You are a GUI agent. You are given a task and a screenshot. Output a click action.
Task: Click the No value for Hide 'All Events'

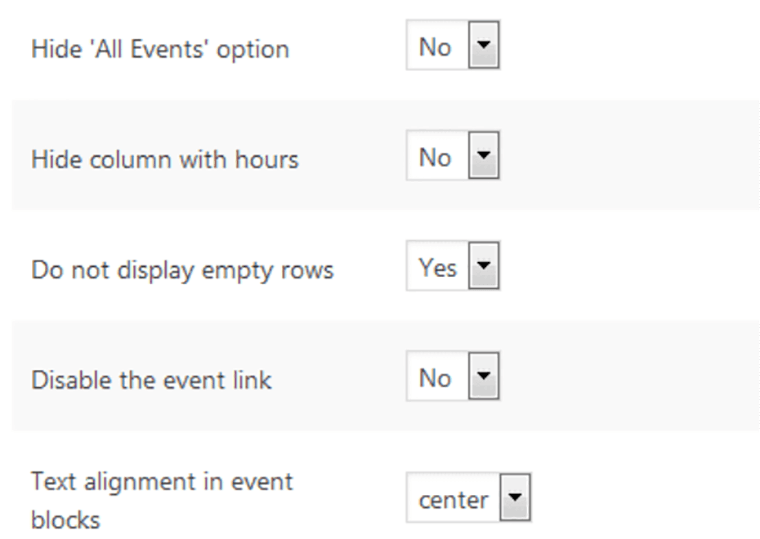(x=435, y=48)
